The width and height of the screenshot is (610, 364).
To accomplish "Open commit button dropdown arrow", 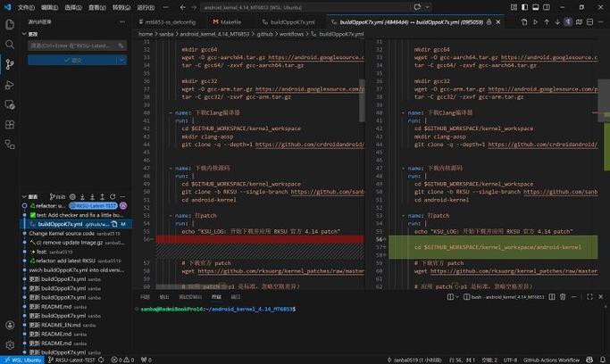I will 121,60.
